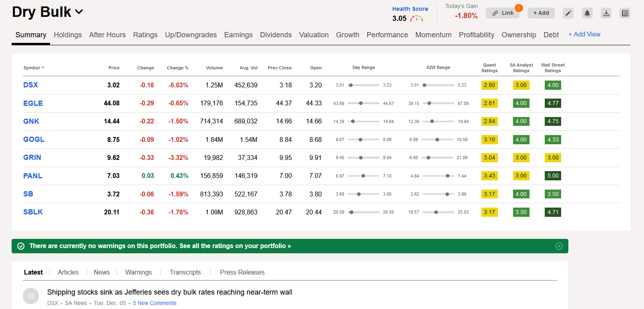Switch to the After Hours tab
This screenshot has width=644, height=309.
[x=107, y=35]
